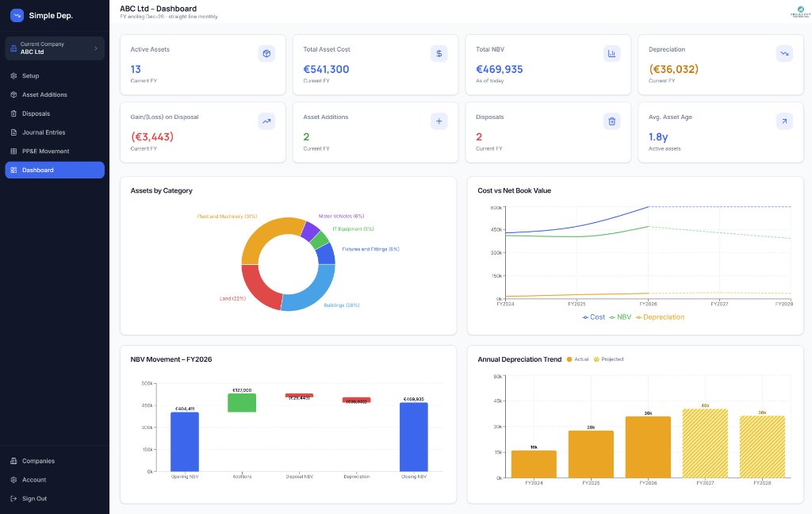Click the Actual legend item in Depreciation Trend
This screenshot has height=514, width=812.
[x=578, y=359]
